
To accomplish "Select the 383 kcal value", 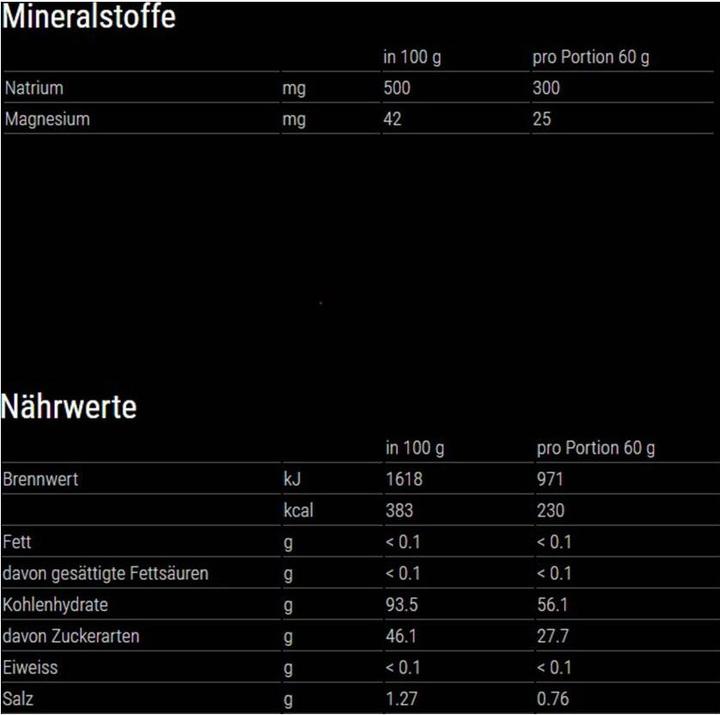I will point(400,511).
